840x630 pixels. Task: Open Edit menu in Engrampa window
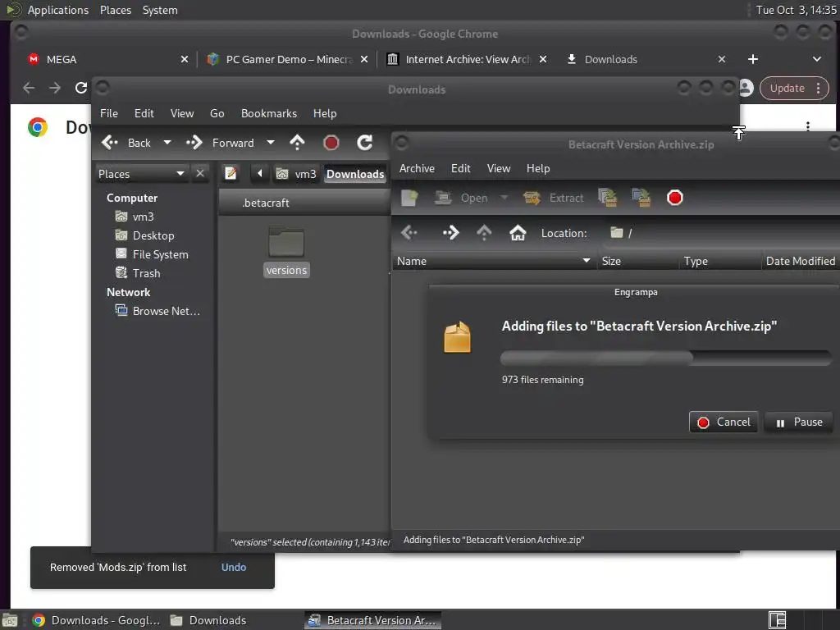(x=461, y=168)
